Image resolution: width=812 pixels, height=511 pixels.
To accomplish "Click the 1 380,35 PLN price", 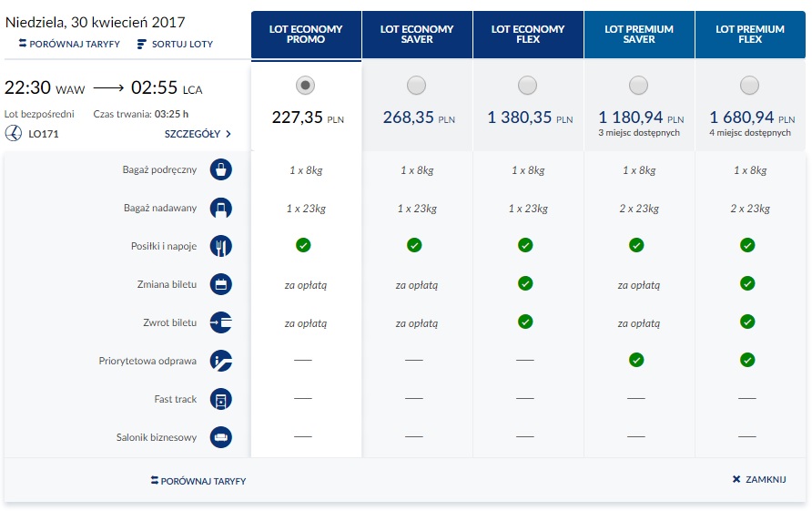I will [x=530, y=118].
